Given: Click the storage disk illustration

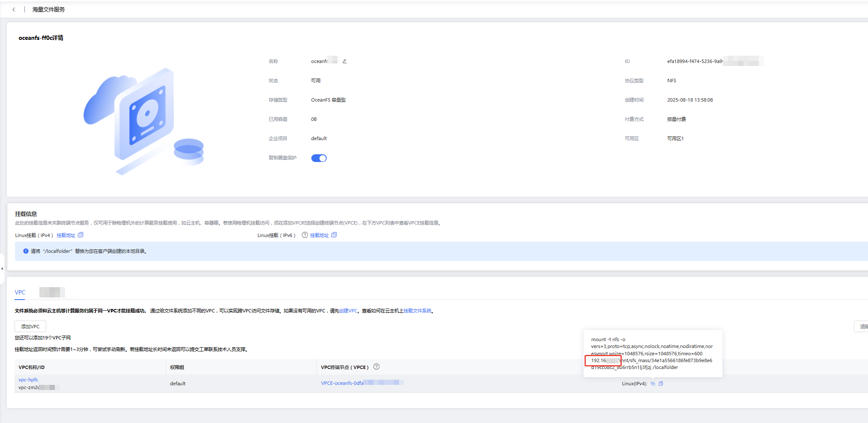Looking at the screenshot, I should click(x=144, y=121).
